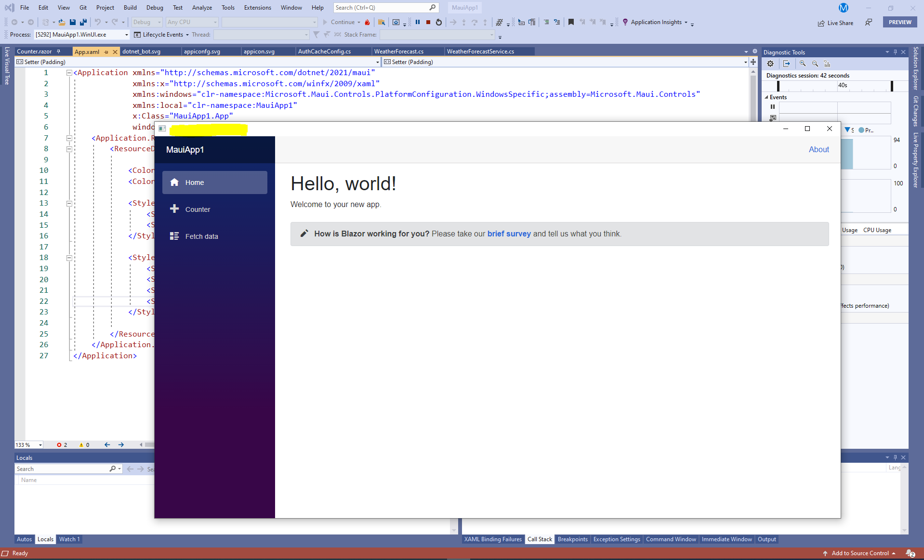Viewport: 924px width, 560px height.
Task: Open the Debug menu
Action: pyautogui.click(x=154, y=8)
